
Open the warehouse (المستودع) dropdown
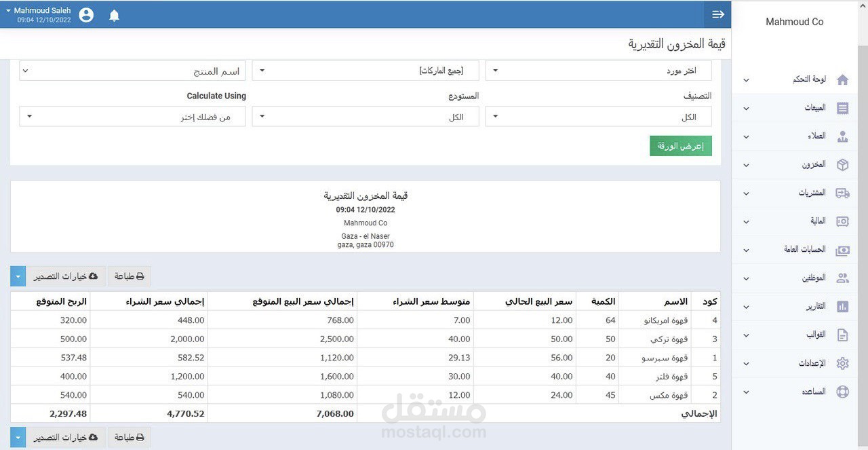(x=366, y=117)
